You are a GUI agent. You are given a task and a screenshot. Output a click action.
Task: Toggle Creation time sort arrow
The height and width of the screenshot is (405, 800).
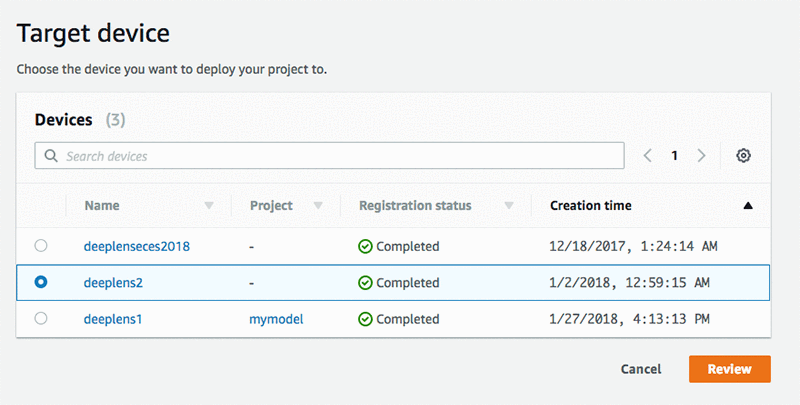[748, 206]
